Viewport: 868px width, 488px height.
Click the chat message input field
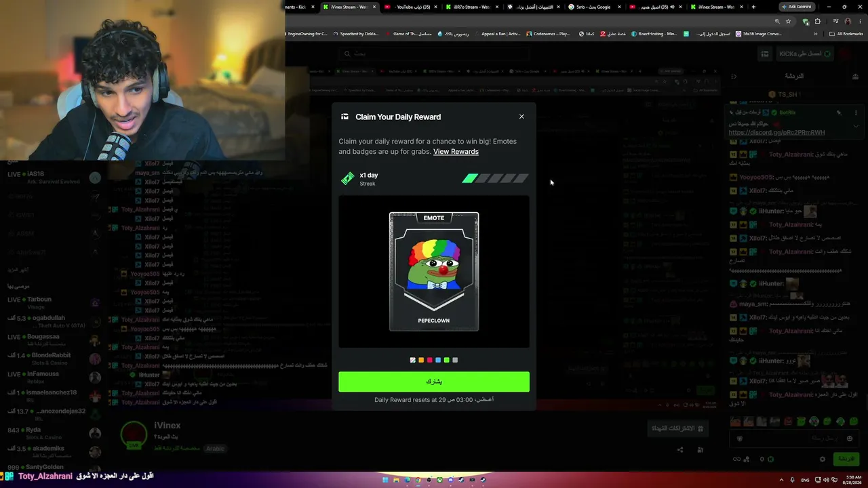tap(795, 439)
